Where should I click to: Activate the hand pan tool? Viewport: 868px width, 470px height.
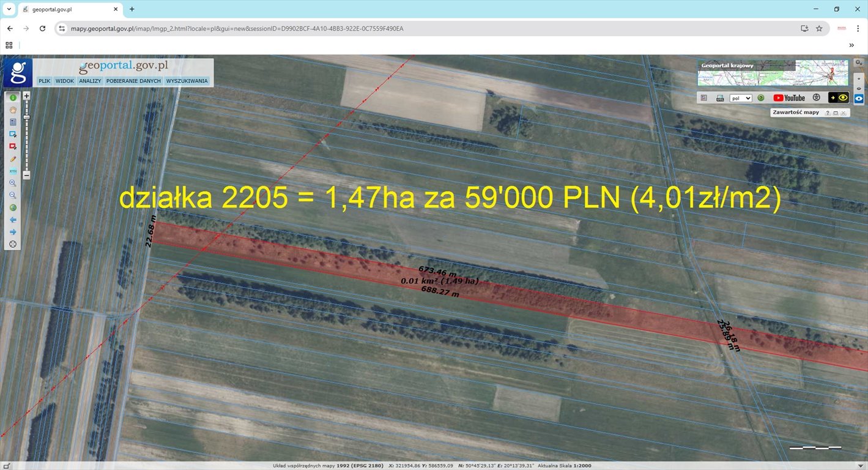point(12,110)
